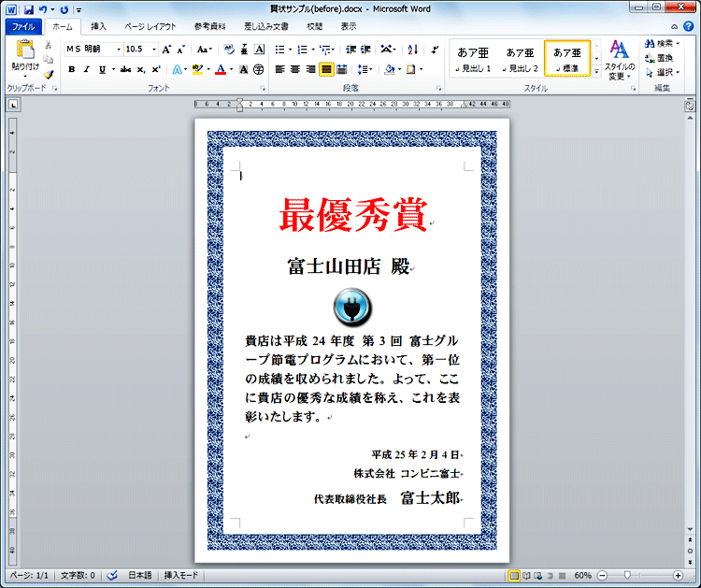The width and height of the screenshot is (701, 588).
Task: Click the 置換 (Replace) button
Action: tap(659, 58)
